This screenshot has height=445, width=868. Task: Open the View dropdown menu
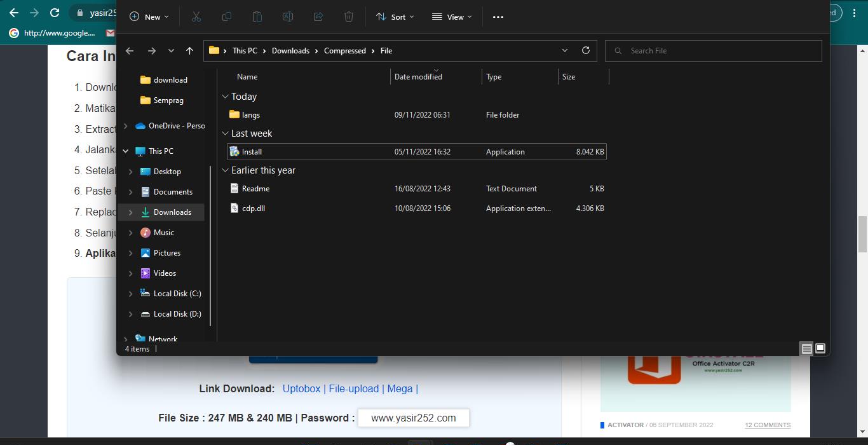click(x=452, y=17)
